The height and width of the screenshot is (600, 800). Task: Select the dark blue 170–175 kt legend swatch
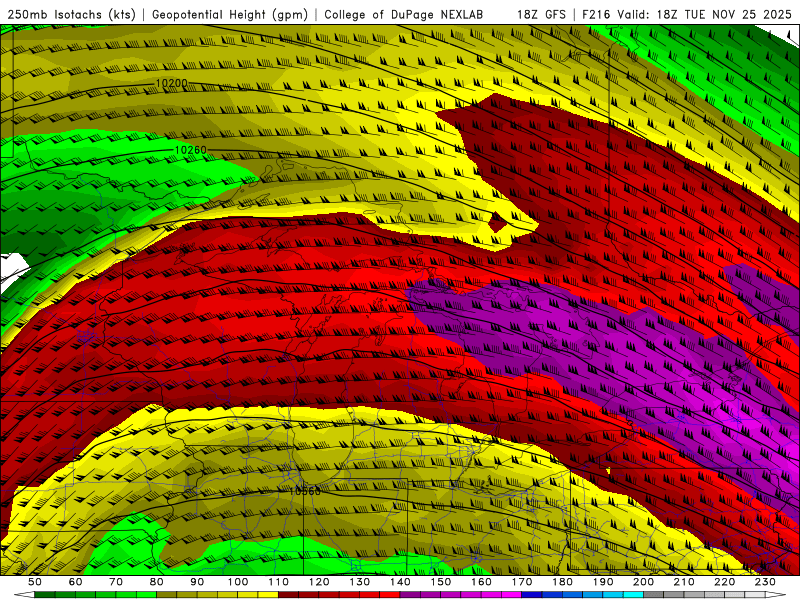(532, 595)
